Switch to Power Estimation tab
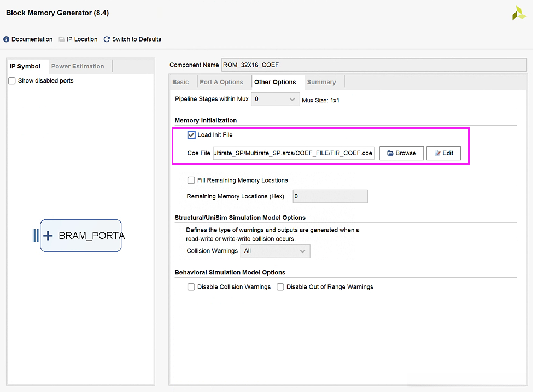This screenshot has width=533, height=392. 78,66
